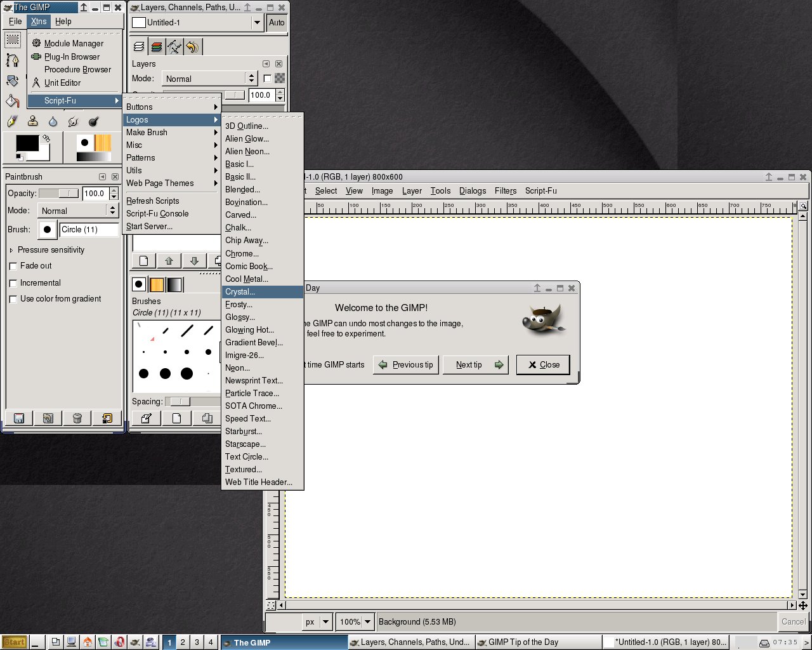Viewport: 812px width, 650px height.
Task: Select the Ink tool in toolbox
Action: [x=13, y=121]
